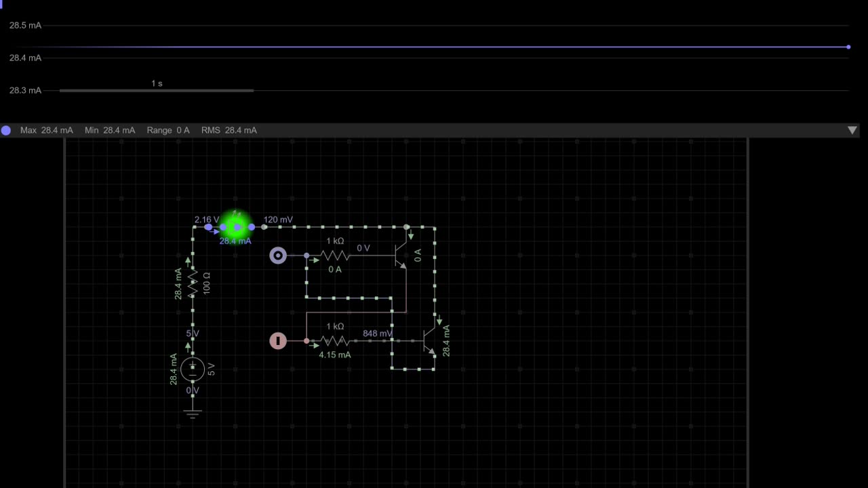The image size is (868, 488).
Task: Click the blue scope trace color dot
Action: (x=6, y=130)
